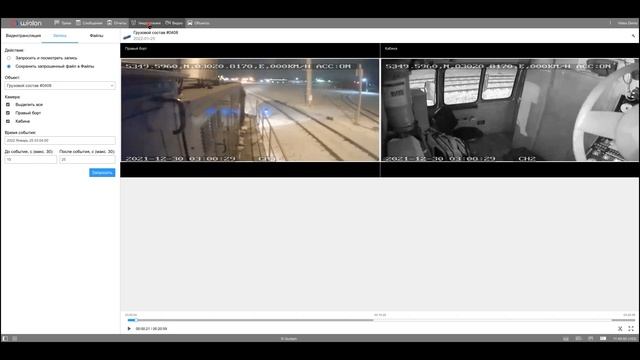
Task: Open the Треки menu item
Action: click(62, 23)
